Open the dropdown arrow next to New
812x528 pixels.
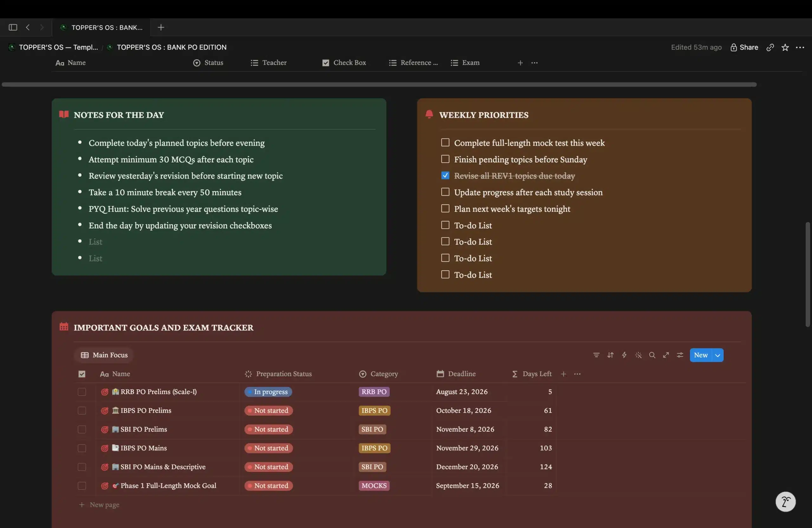pyautogui.click(x=717, y=355)
